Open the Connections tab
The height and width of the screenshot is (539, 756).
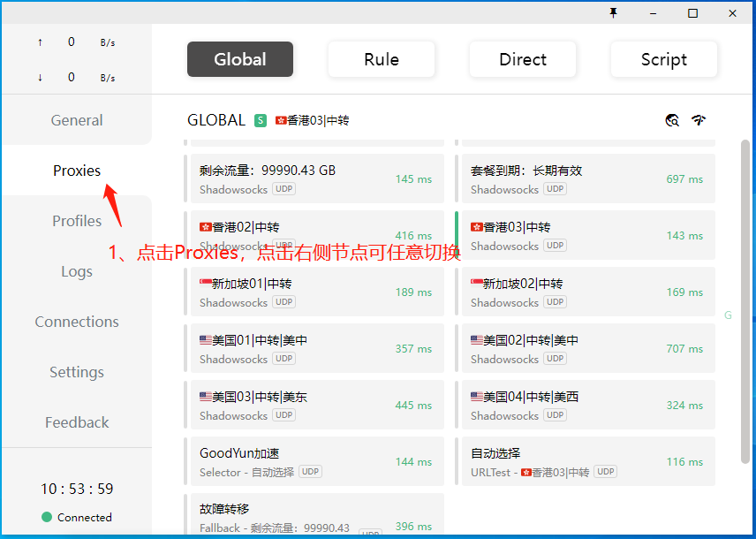pyautogui.click(x=77, y=322)
